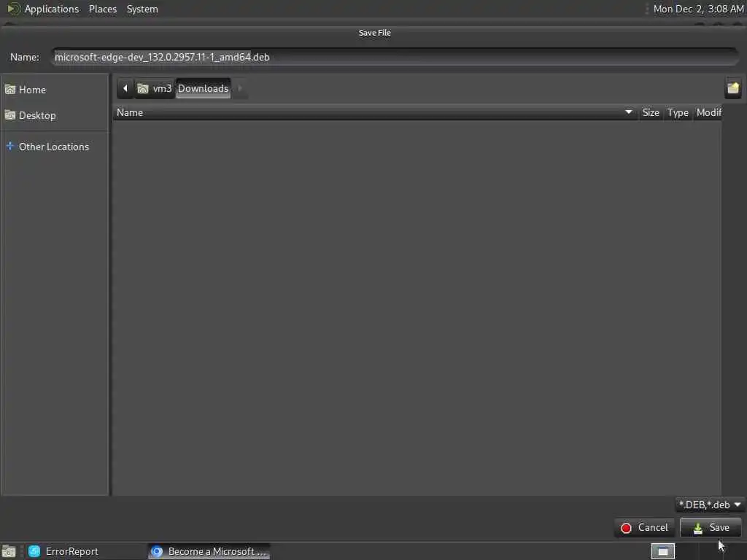This screenshot has height=560, width=747.
Task: Click the plus icon beside Other Locations
Action: coord(10,146)
